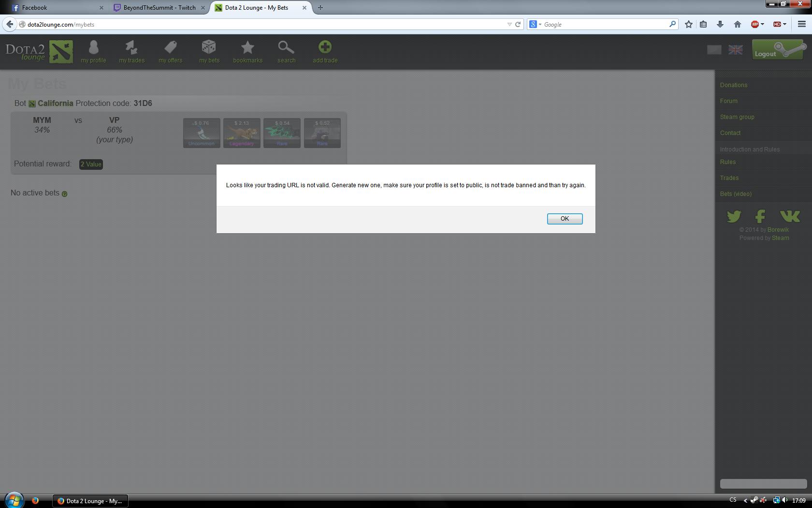Show bookmarks list icon in Firefox toolbar

pos(703,24)
